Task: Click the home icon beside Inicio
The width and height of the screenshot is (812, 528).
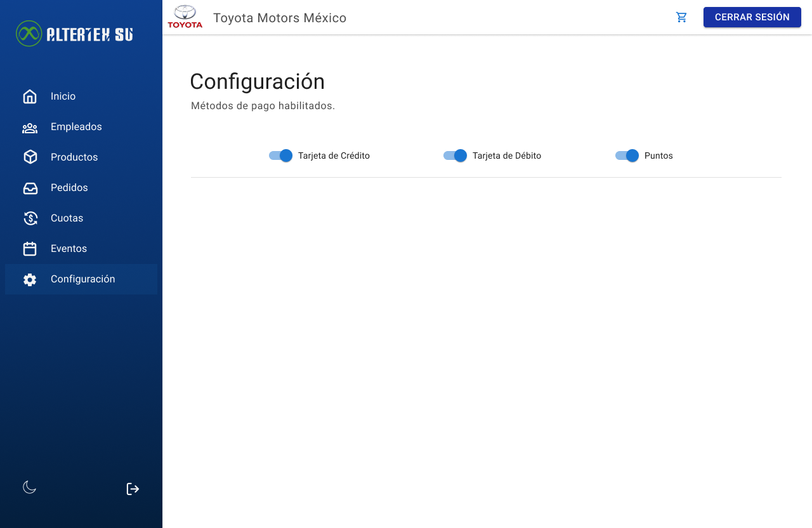Action: click(x=30, y=96)
